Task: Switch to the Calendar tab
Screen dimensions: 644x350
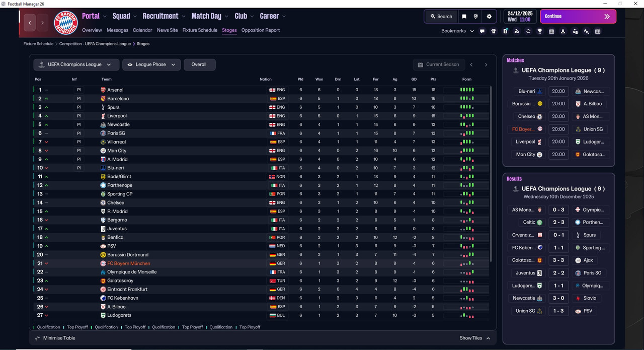Action: [142, 30]
